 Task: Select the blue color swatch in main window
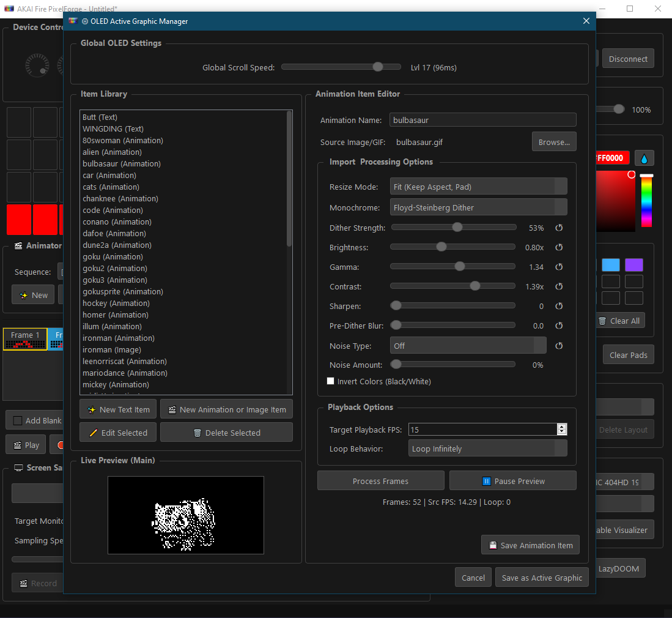click(611, 264)
